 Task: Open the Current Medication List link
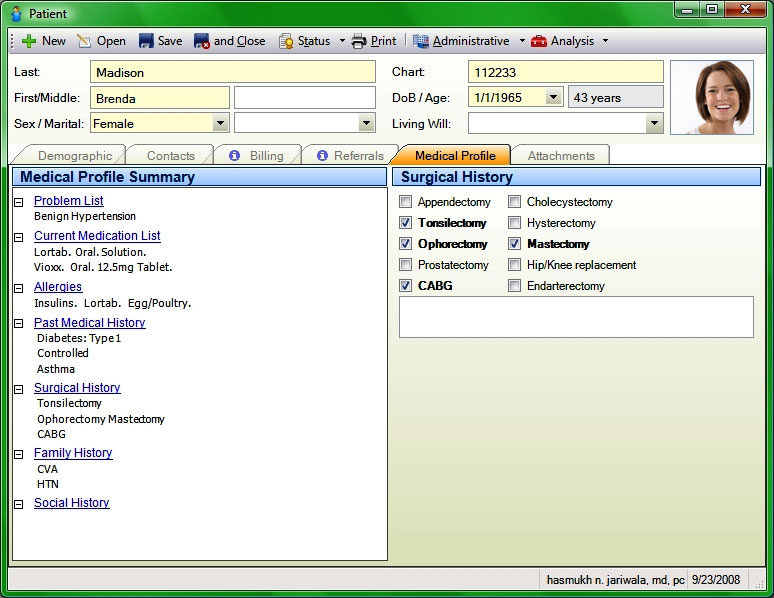(x=97, y=236)
